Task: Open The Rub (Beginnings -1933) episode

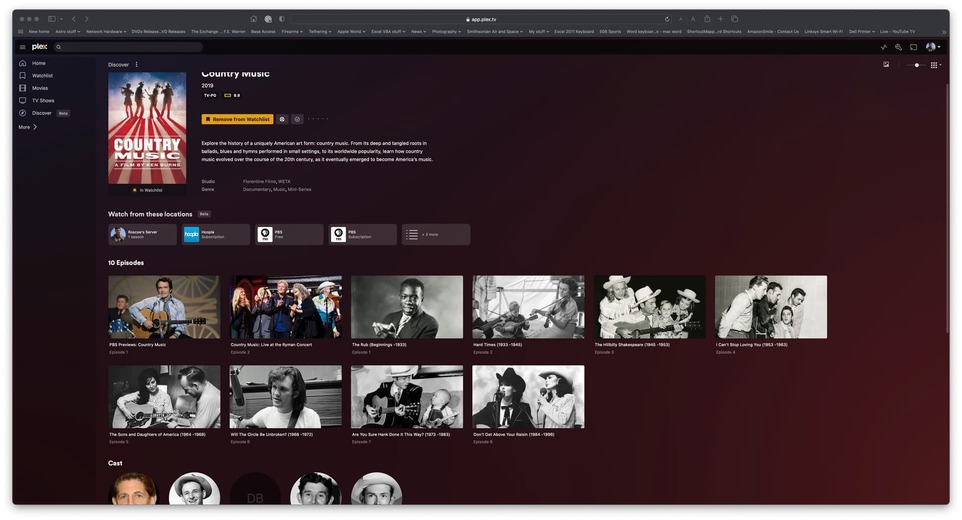Action: pos(407,307)
